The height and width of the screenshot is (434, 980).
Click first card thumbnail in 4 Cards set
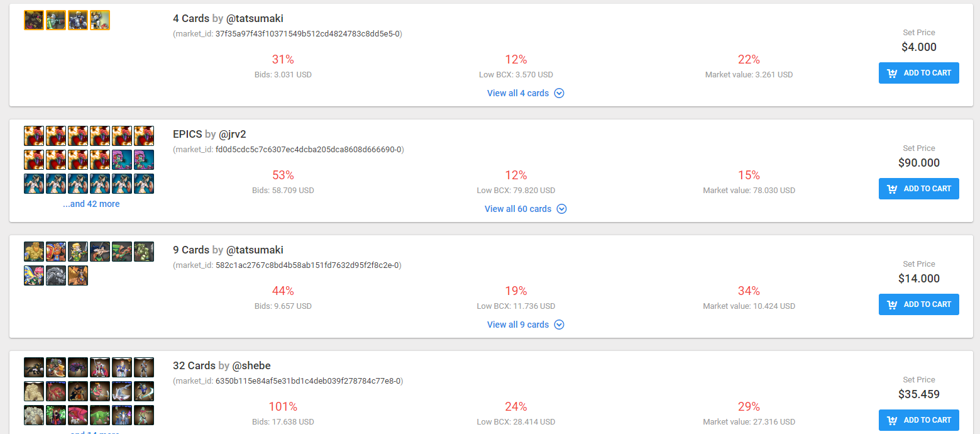click(x=34, y=20)
